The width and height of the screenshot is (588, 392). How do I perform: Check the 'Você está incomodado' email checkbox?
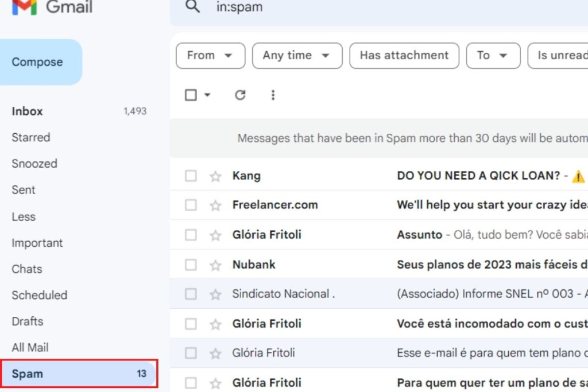(x=191, y=324)
